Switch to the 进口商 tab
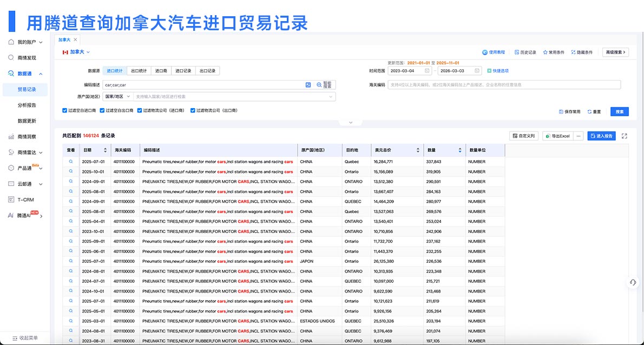 161,70
